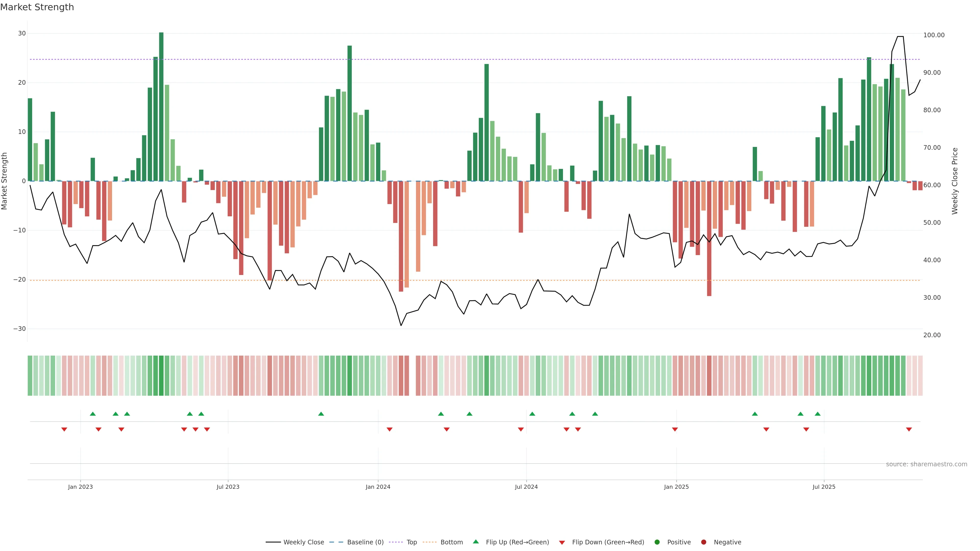The width and height of the screenshot is (980, 551).
Task: Click the darkest green heatmap strip cell
Action: click(161, 375)
